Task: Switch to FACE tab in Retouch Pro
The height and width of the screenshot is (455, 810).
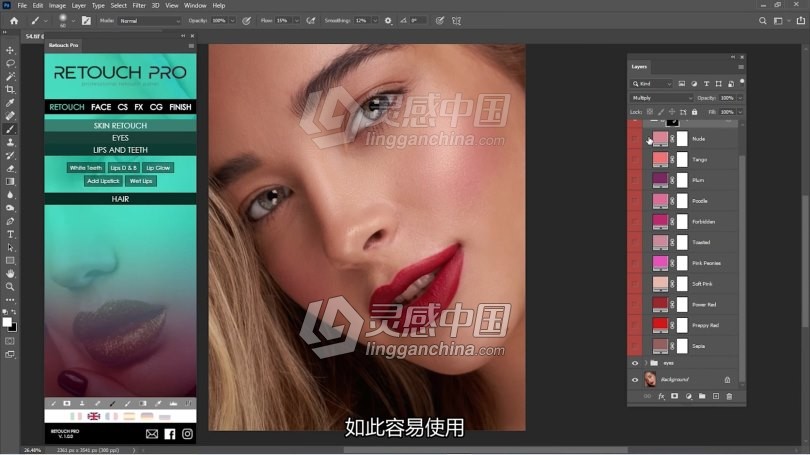Action: [x=101, y=107]
